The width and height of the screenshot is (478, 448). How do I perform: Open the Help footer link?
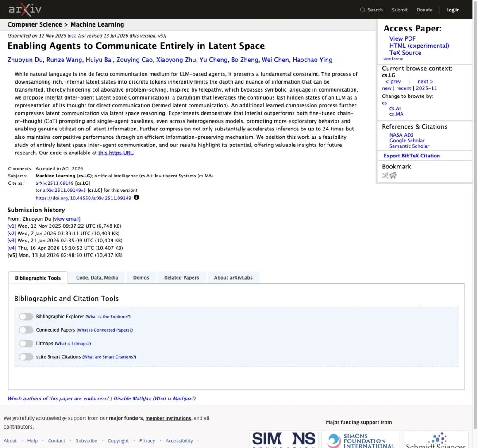[32, 440]
